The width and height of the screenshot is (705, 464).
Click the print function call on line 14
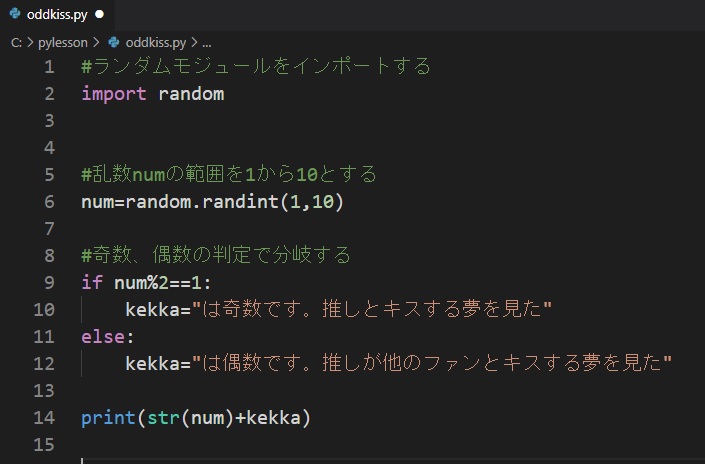click(x=108, y=418)
